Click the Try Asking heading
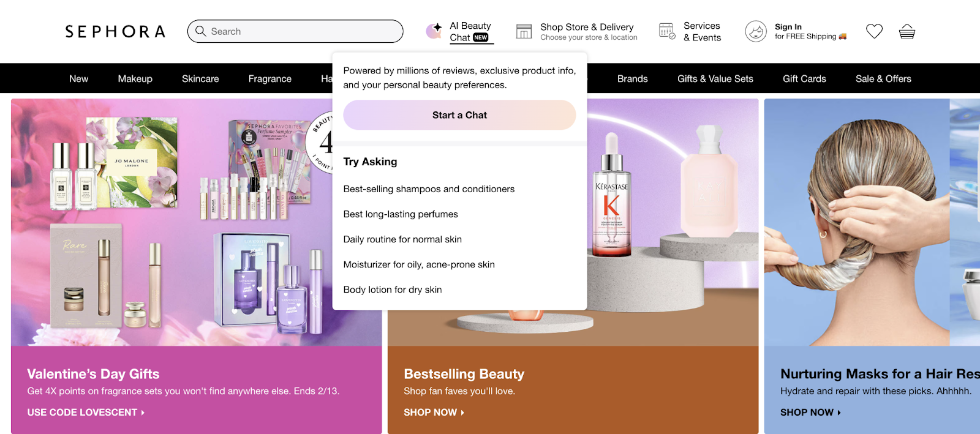The height and width of the screenshot is (434, 980). tap(370, 162)
